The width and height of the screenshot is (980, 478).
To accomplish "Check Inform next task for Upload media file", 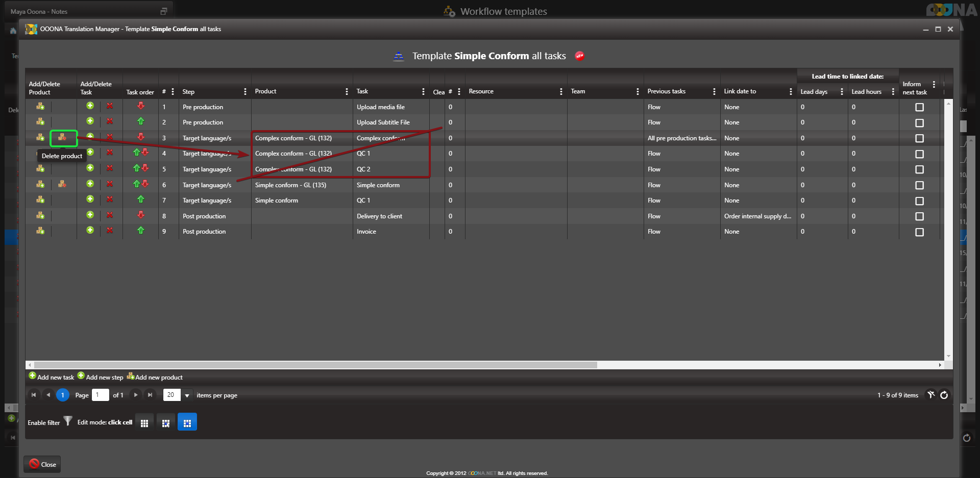I will (919, 107).
